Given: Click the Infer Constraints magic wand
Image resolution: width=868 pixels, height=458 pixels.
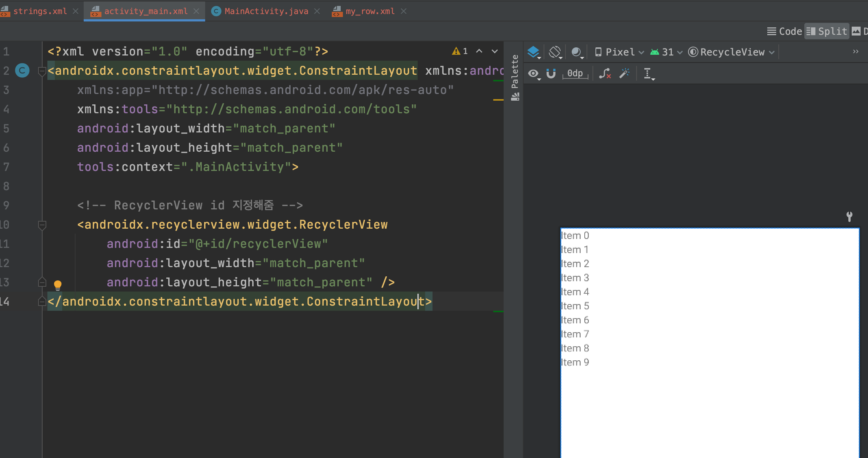Looking at the screenshot, I should 625,73.
